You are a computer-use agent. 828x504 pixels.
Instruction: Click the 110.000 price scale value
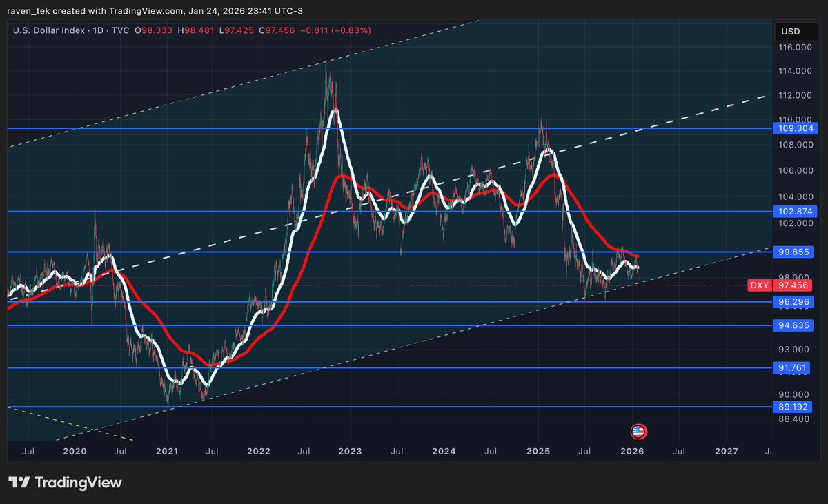coord(795,119)
